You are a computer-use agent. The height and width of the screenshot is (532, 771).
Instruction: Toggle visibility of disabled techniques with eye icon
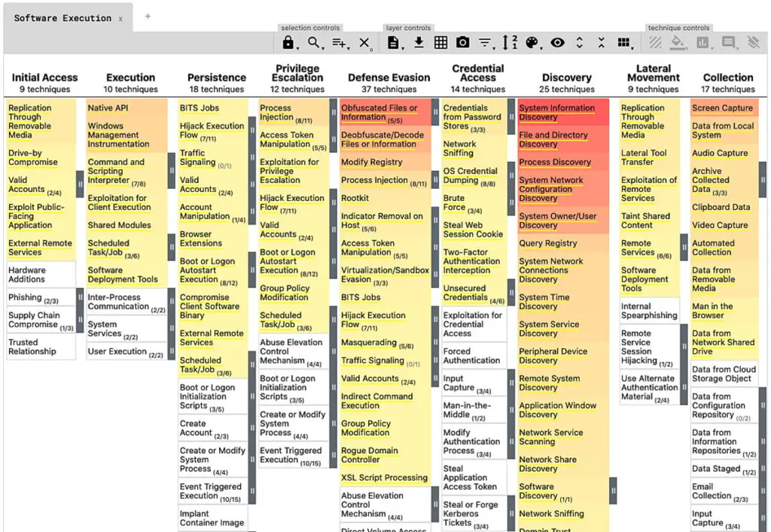click(556, 43)
